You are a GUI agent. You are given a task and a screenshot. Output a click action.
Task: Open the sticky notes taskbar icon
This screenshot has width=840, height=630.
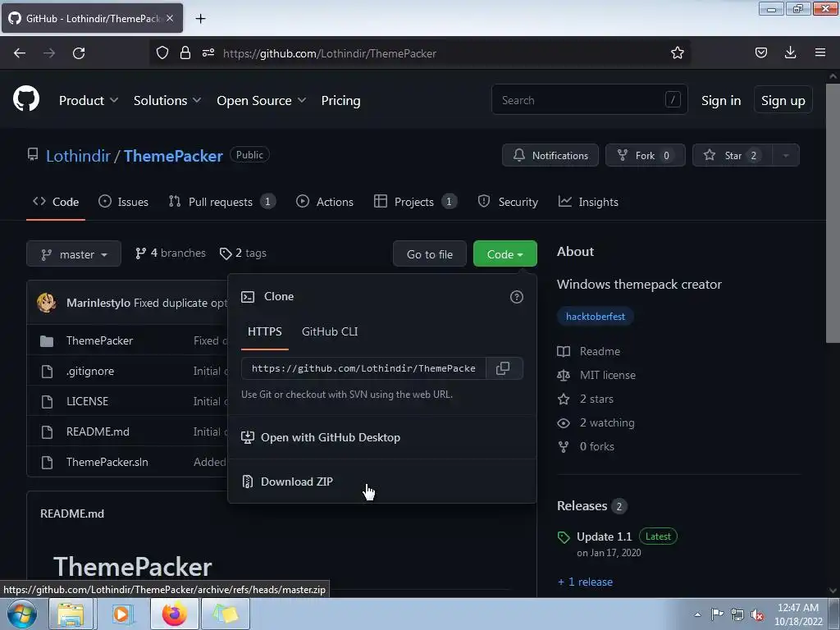(225, 614)
